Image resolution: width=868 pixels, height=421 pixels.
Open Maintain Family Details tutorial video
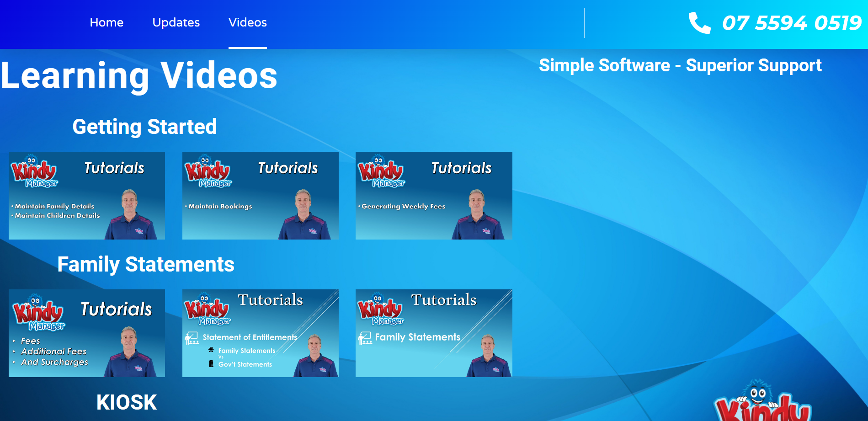pos(87,196)
